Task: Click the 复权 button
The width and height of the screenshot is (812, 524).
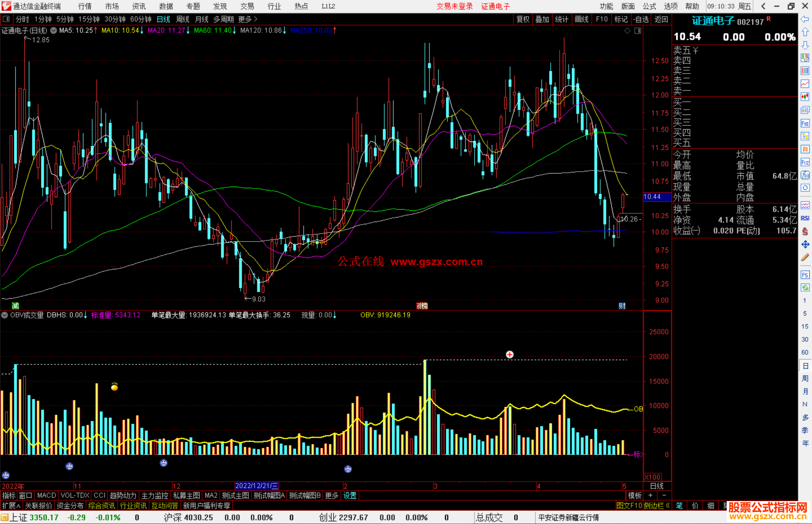Action: 523,19
